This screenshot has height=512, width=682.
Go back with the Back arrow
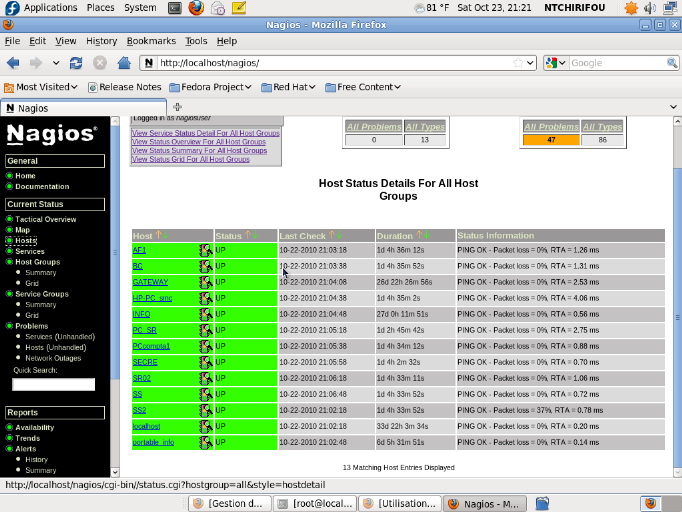coord(14,63)
